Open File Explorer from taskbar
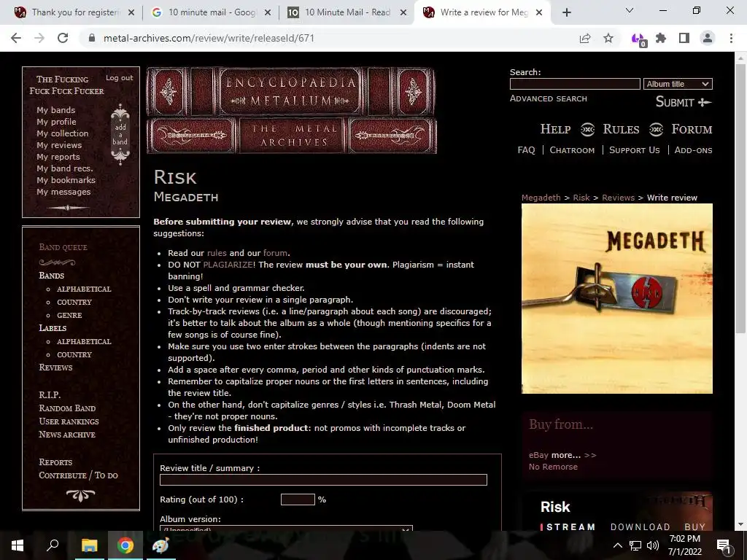747x560 pixels. tap(89, 545)
